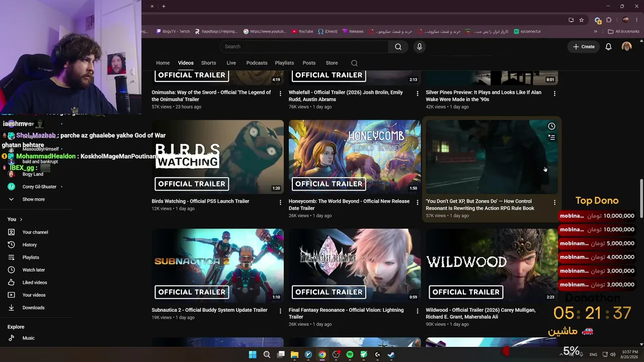The width and height of the screenshot is (644, 362).
Task: Bookmark this page with the star icon
Action: [581, 20]
